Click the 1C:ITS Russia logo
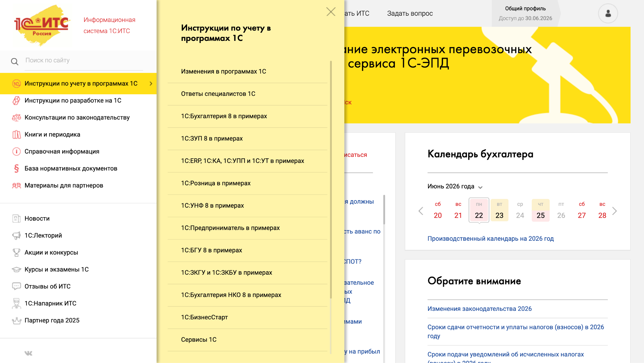Viewport: 644px width, 363px height. (42, 25)
